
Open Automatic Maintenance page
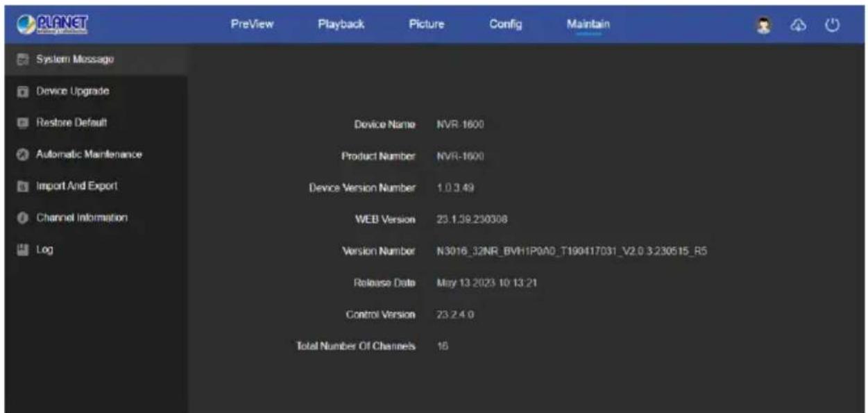pos(96,154)
